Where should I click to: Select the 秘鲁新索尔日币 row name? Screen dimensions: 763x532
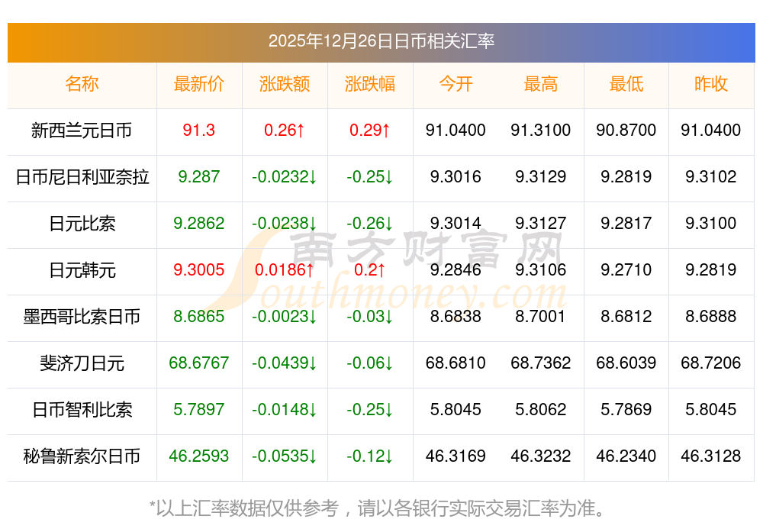coord(82,456)
